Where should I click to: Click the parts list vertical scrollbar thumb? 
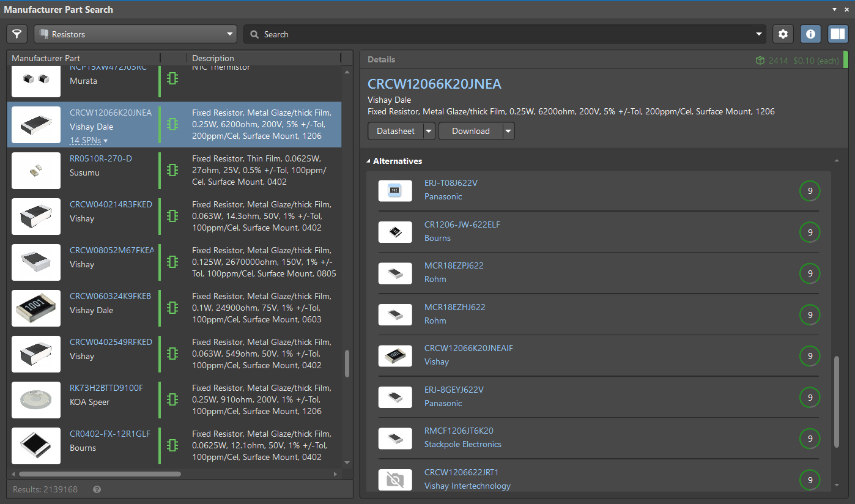tap(347, 364)
